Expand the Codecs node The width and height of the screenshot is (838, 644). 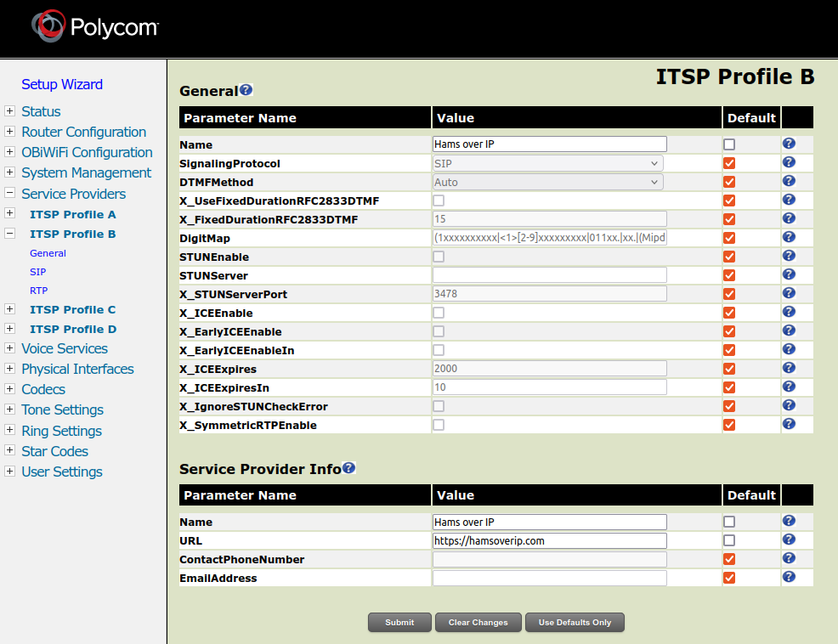pos(9,388)
